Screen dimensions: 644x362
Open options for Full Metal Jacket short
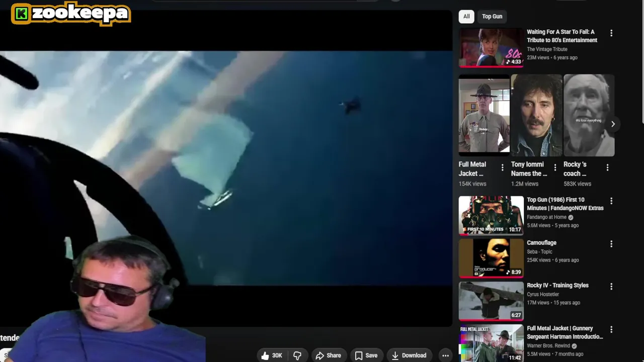coord(502,167)
